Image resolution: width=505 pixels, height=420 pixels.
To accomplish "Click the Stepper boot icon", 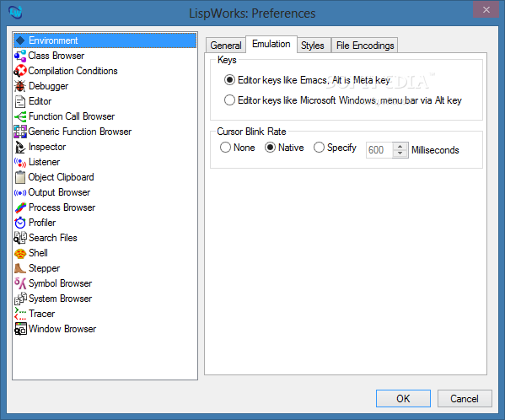I will [x=20, y=268].
